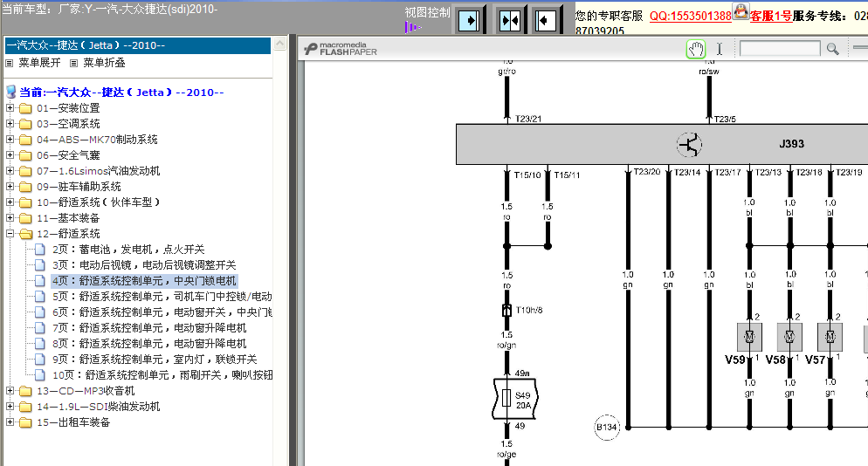
Task: Click the middle view control split button
Action: 510,21
